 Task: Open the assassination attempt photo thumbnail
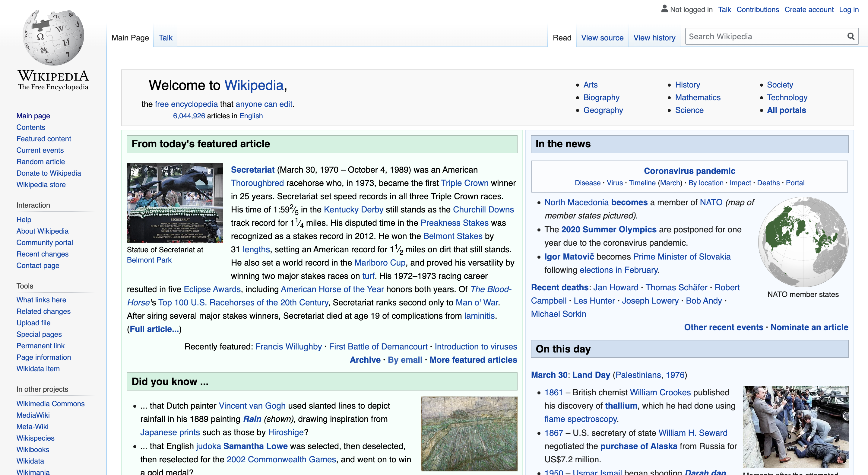[796, 426]
